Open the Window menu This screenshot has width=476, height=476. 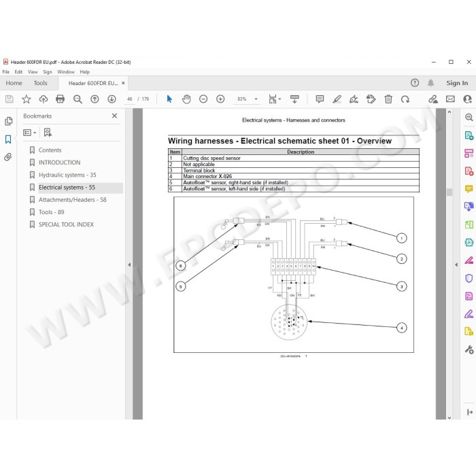click(66, 72)
